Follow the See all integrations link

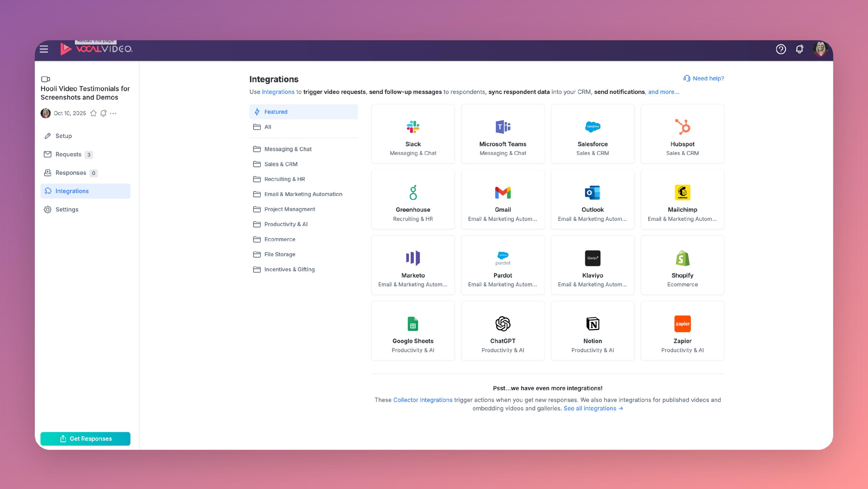coord(593,409)
